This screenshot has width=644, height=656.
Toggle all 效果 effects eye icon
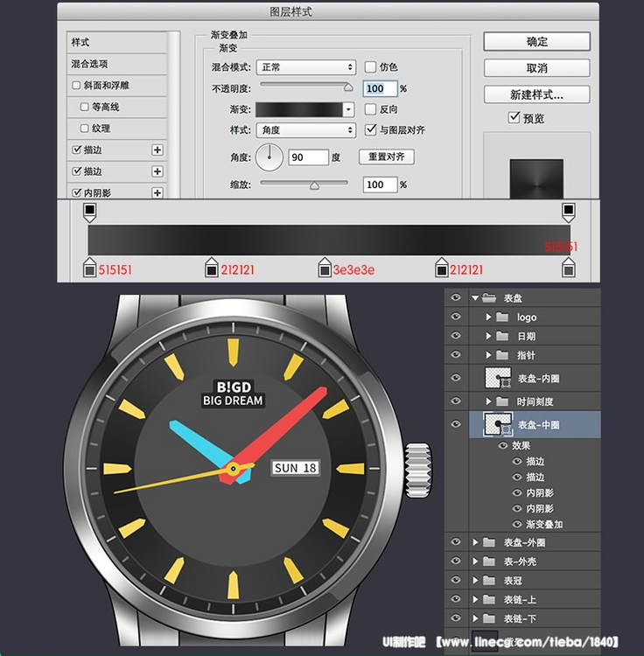[503, 445]
